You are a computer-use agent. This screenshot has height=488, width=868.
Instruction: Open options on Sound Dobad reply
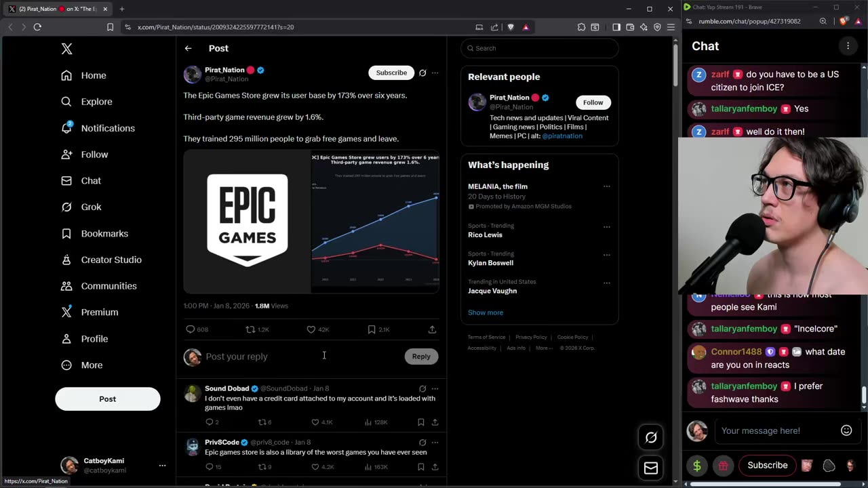point(435,389)
